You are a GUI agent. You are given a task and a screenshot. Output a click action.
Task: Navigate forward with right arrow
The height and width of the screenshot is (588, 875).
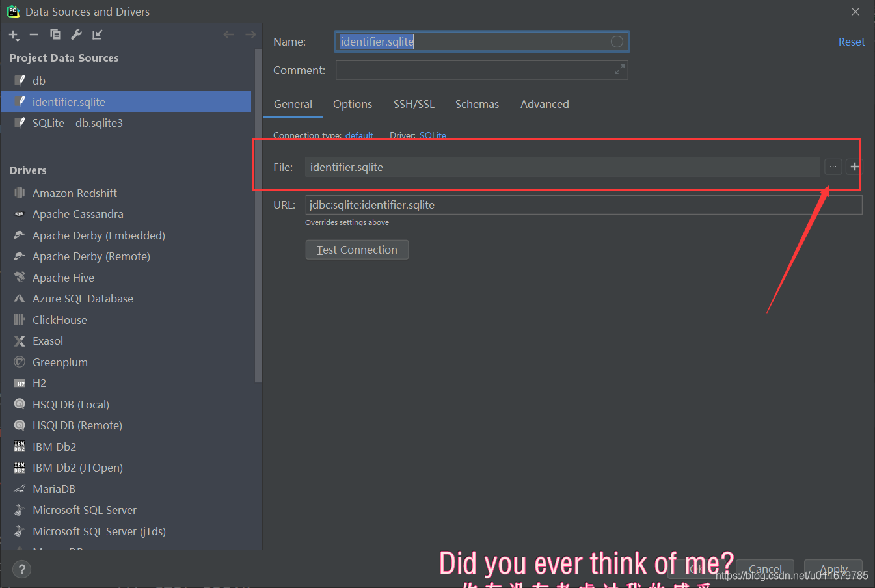[250, 34]
